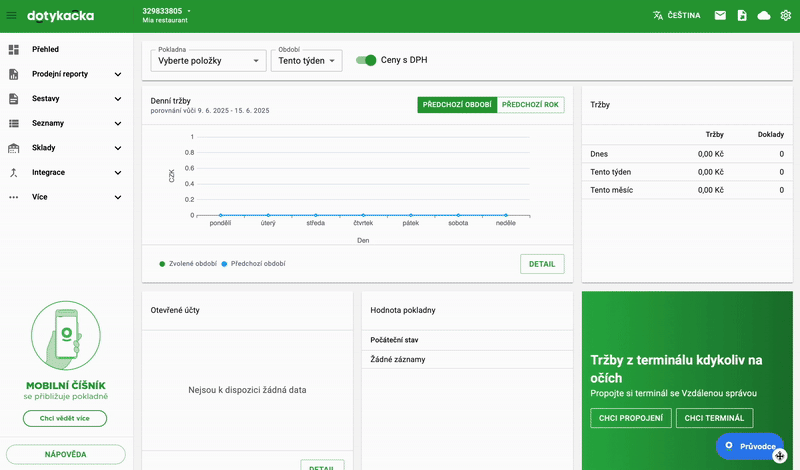The width and height of the screenshot is (800, 470).
Task: Open settings gear icon
Action: click(785, 16)
